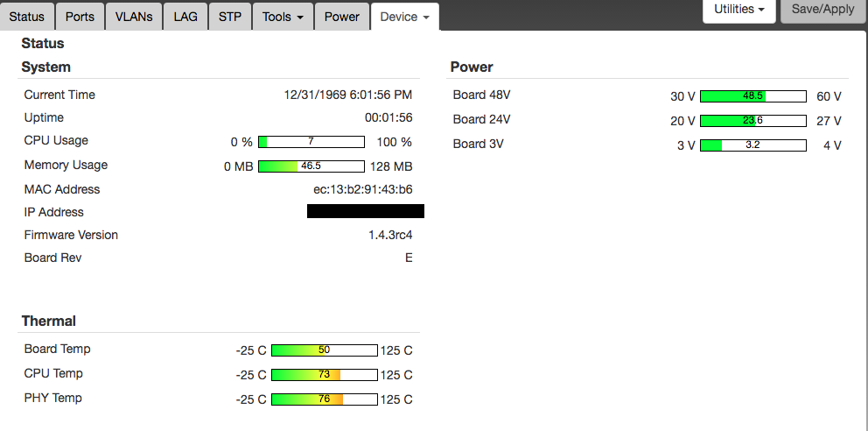Click the redacted IP Address field

[365, 211]
